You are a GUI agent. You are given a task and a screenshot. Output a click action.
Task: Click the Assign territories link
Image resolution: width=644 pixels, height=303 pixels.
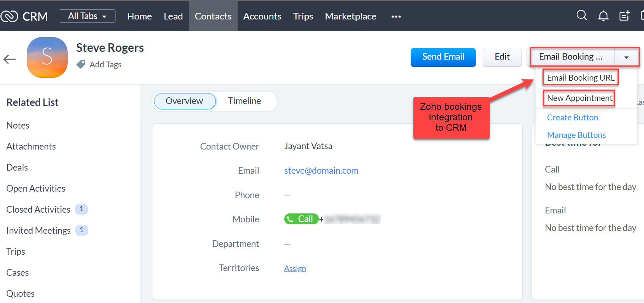click(x=295, y=268)
